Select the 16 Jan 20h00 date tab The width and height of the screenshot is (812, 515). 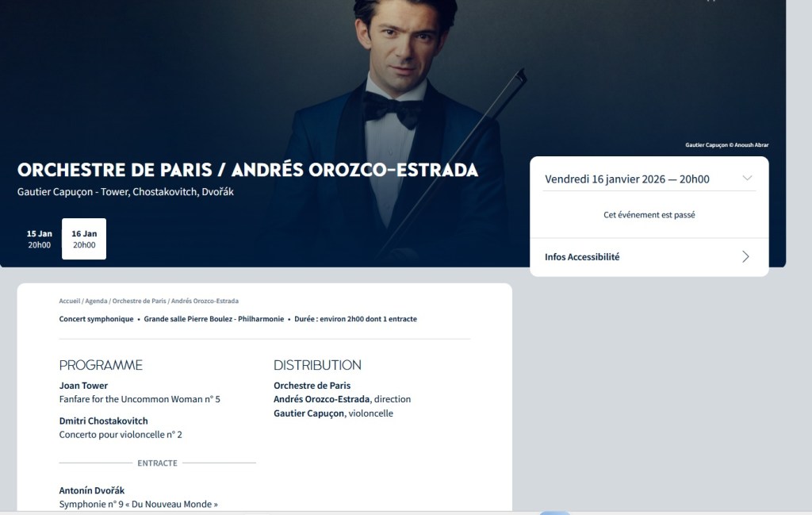coord(84,239)
